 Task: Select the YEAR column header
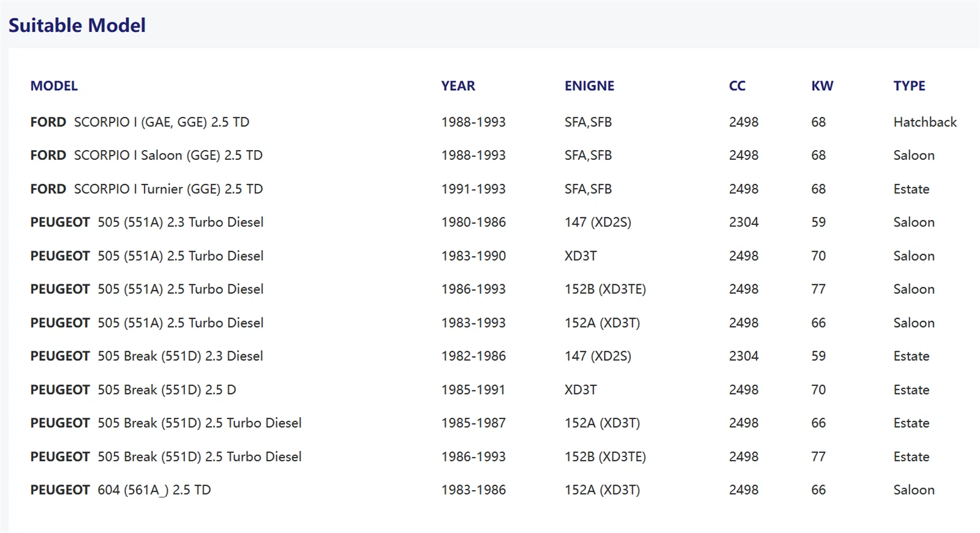(x=458, y=86)
